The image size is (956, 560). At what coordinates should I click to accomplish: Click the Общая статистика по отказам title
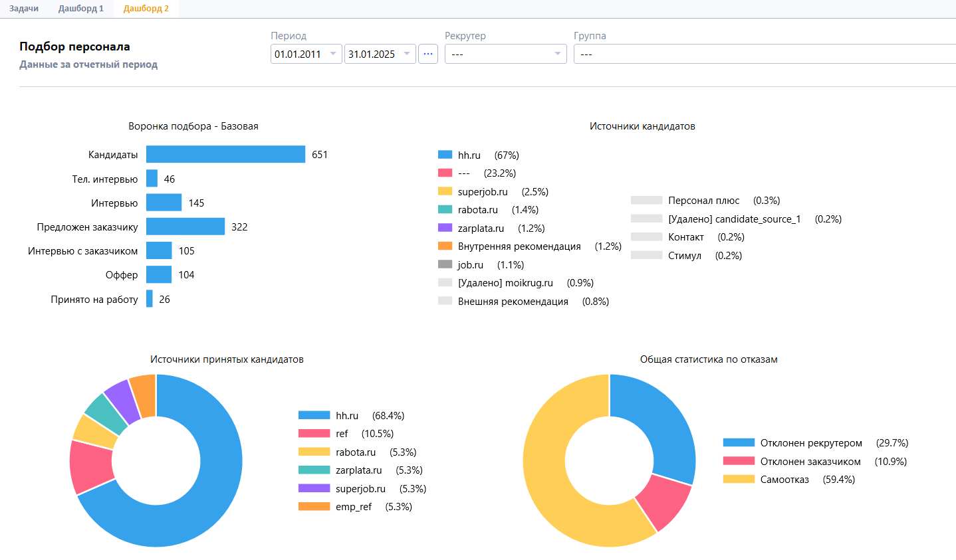click(709, 359)
